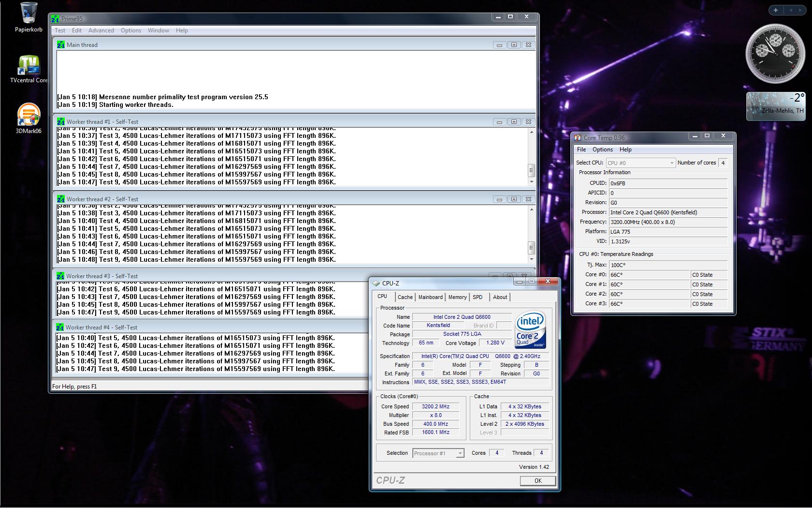This screenshot has height=508, width=812.
Task: Click the Core #0 temperature reading
Action: tap(649, 275)
